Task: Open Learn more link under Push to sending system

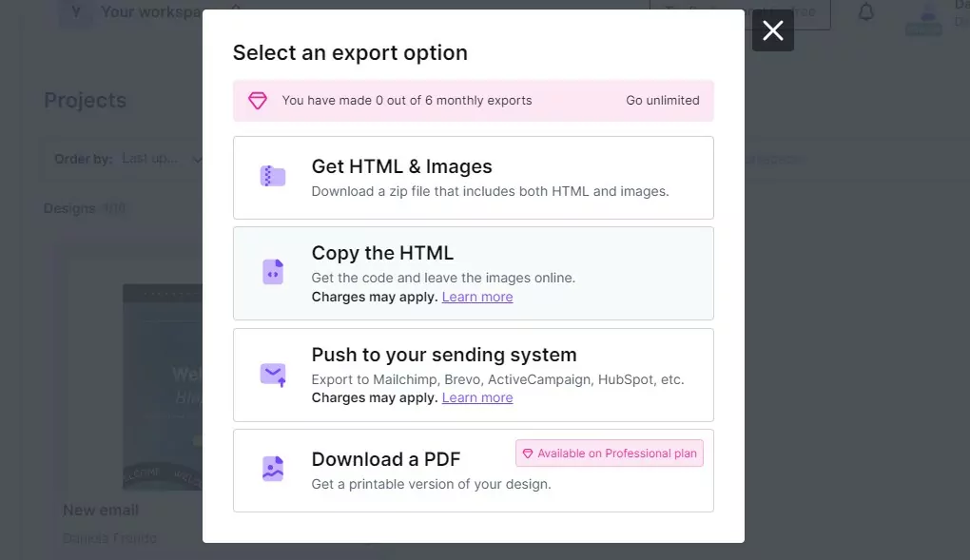Action: 476,397
